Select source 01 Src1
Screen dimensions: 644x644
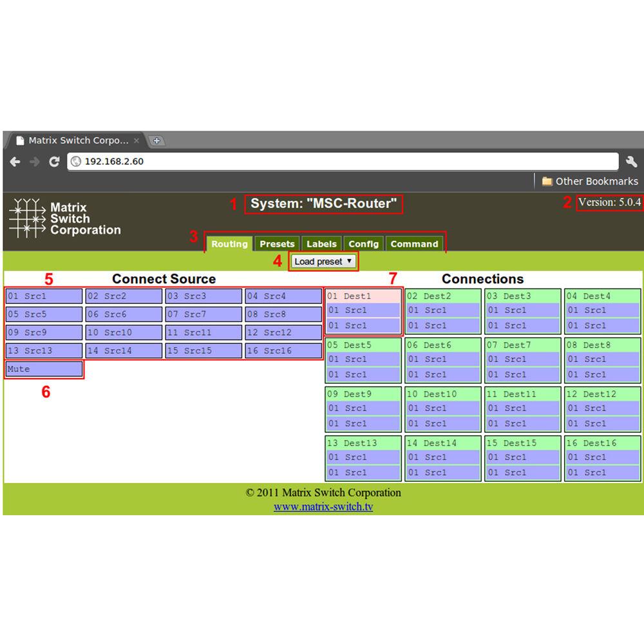tap(44, 296)
